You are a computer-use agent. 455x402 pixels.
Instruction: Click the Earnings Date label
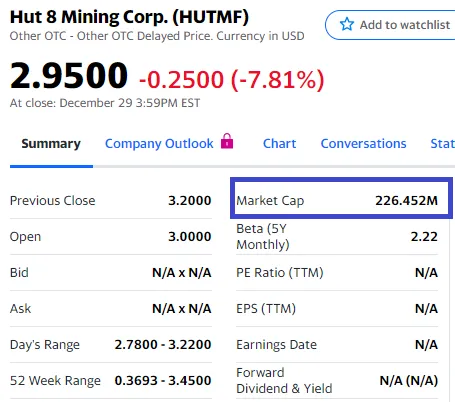pos(276,345)
